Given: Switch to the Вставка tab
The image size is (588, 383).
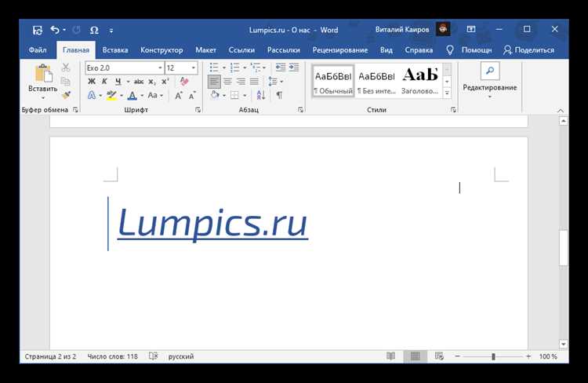Looking at the screenshot, I should pos(115,50).
